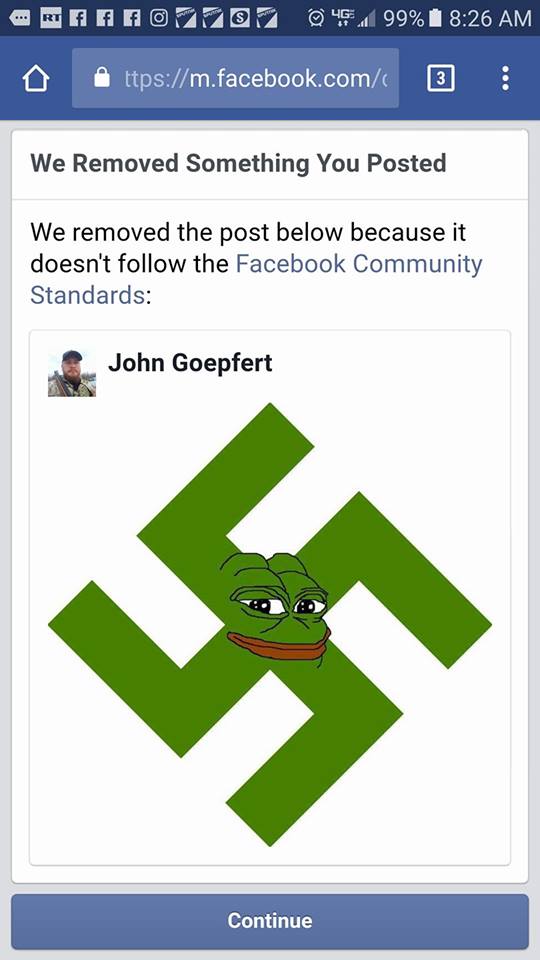
Task: Open John Goepfert's profile picture thumbnail
Action: (72, 373)
